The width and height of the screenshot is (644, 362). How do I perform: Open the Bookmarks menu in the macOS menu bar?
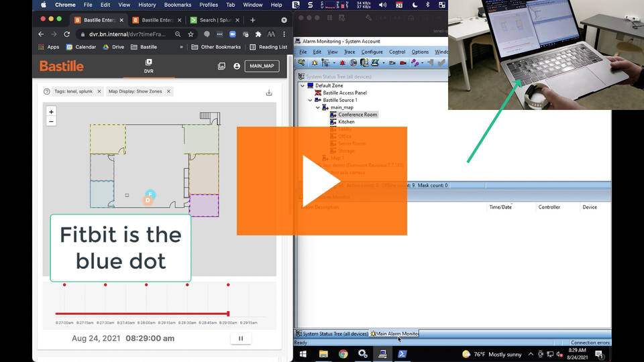tap(177, 5)
